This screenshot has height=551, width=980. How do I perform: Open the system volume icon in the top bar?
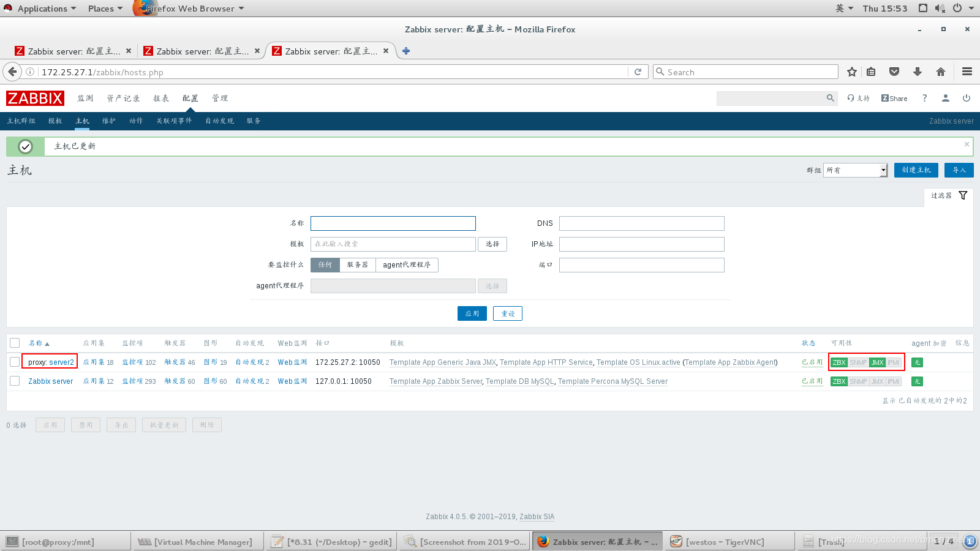(x=940, y=8)
